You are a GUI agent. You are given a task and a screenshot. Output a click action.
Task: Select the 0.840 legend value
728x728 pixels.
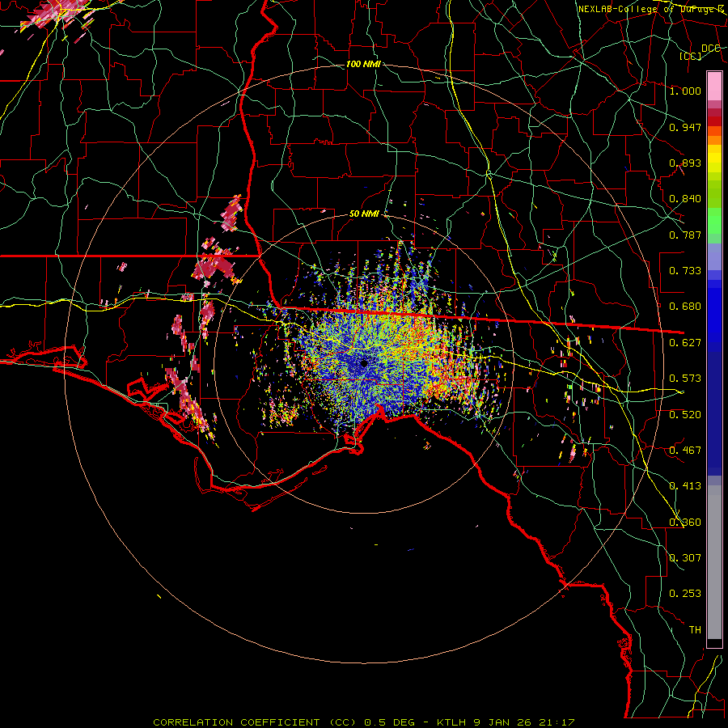(685, 199)
